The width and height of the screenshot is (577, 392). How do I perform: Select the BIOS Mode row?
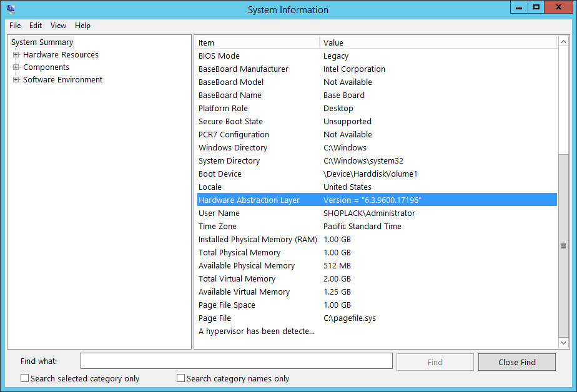(x=377, y=56)
